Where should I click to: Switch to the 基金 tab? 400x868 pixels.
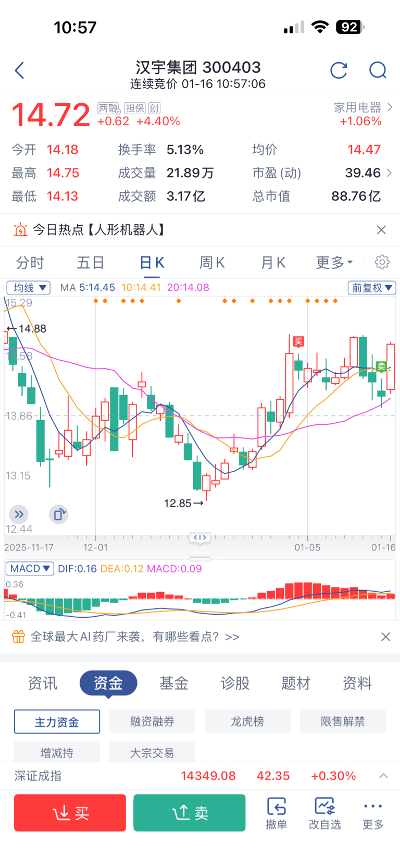[x=174, y=683]
